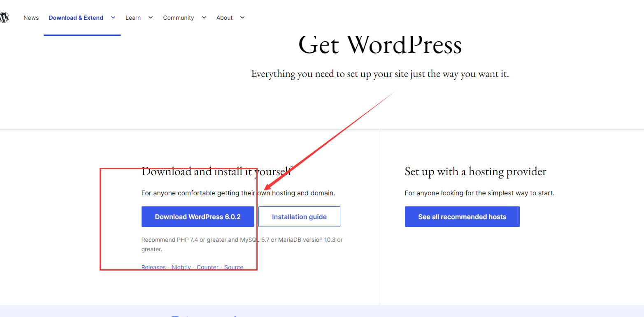Click 'Set up with a hosting provider' heading

click(x=476, y=171)
